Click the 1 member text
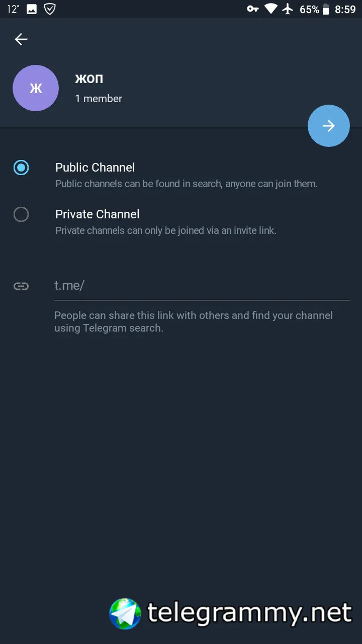The height and width of the screenshot is (644, 362). [x=99, y=99]
